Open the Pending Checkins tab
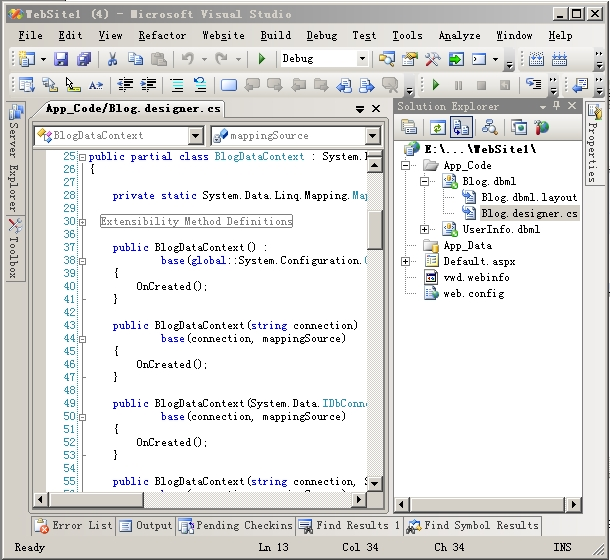Screen dimensions: 610x560 click(x=235, y=526)
